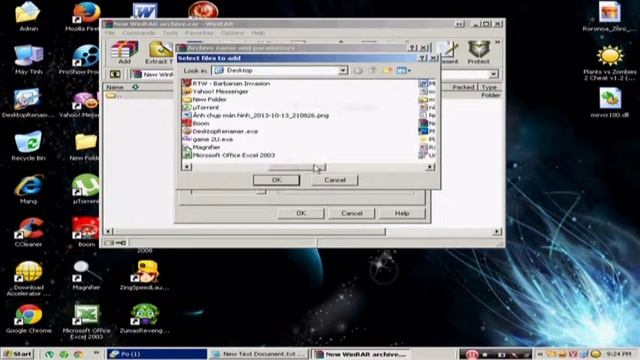Switch to New Text Document.txt taskbar item
Screen dimensions: 640x360
(x=259, y=354)
